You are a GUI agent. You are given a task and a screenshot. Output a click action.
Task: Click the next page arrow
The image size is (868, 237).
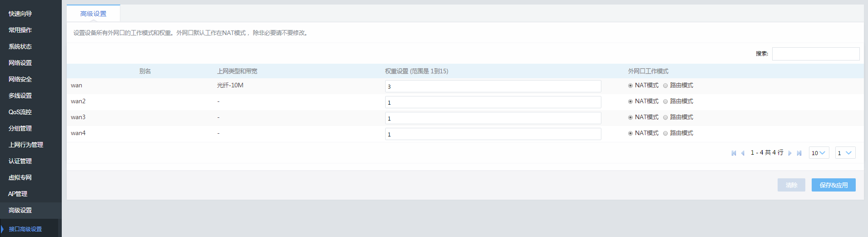click(790, 153)
